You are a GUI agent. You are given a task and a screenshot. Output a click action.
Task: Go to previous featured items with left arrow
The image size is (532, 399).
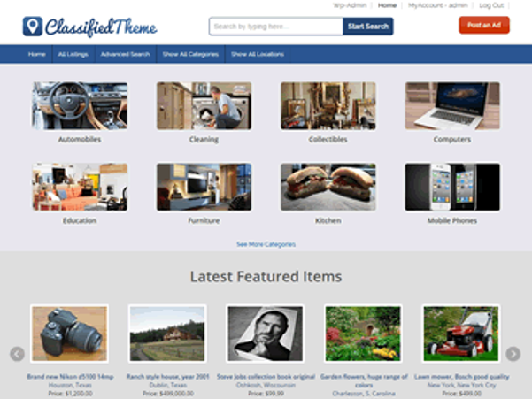coord(17,354)
